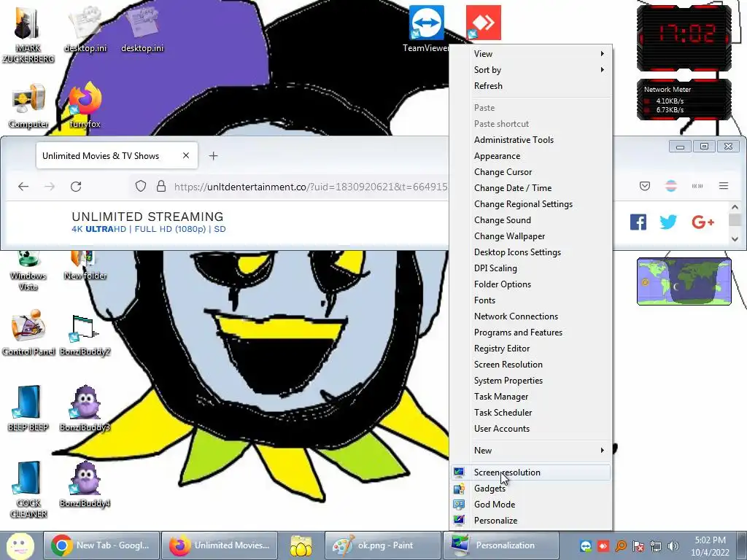This screenshot has width=747, height=560.
Task: Select Change Date / Time entry
Action: [531, 188]
